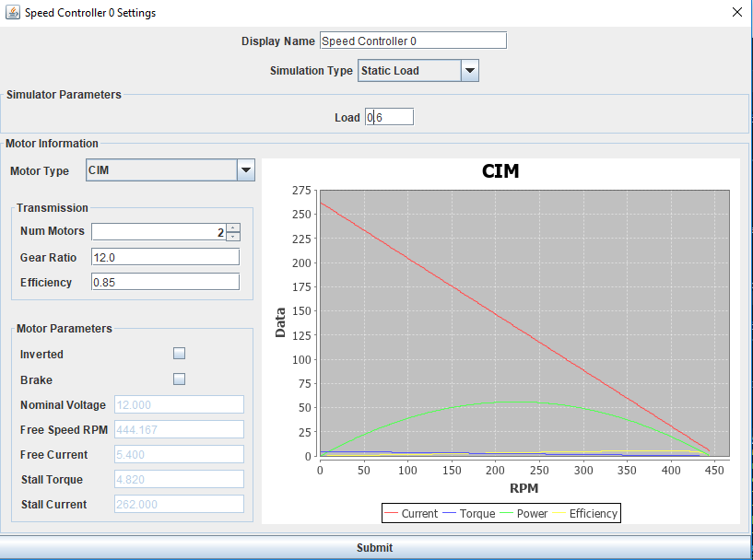Click the Java icon in the title bar
This screenshot has width=753, height=560.
pos(13,13)
